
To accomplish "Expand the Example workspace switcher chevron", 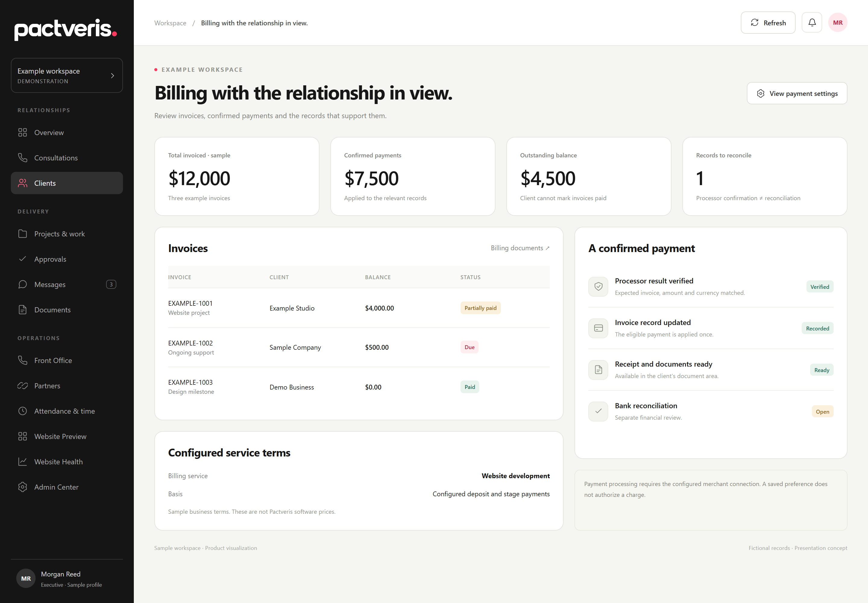I will (112, 76).
